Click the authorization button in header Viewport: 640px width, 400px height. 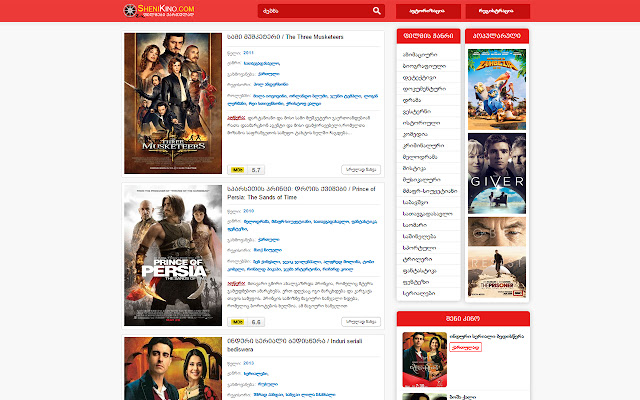(428, 11)
